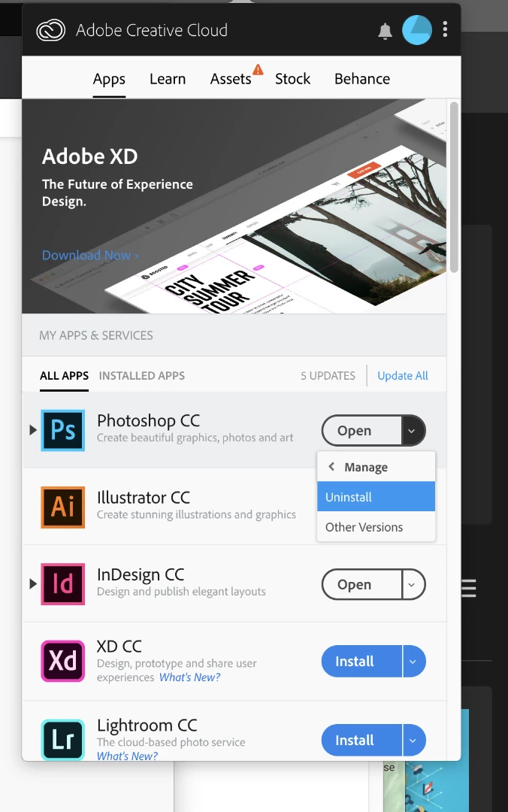
Task: Open the Lightroom CC Install dropdown arrow
Action: (413, 740)
